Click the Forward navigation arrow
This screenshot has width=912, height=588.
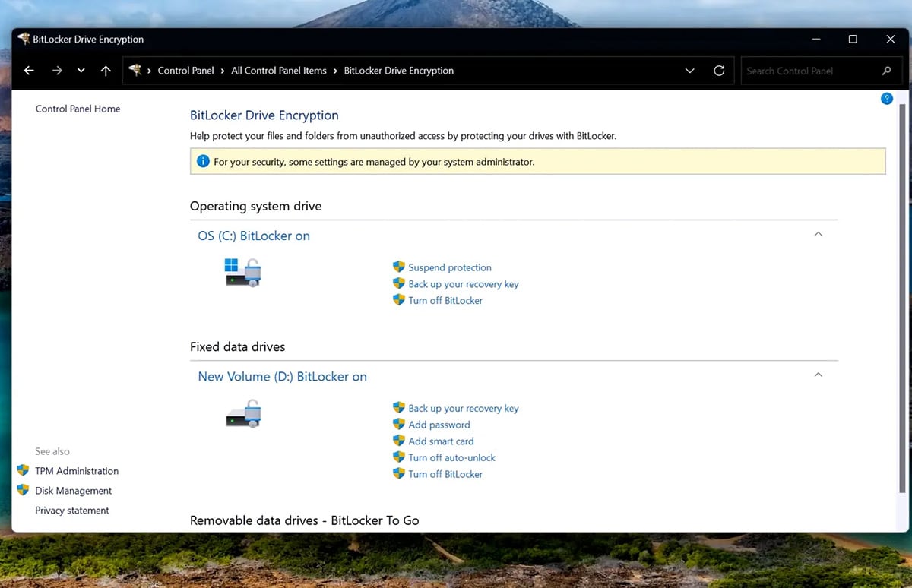(57, 71)
